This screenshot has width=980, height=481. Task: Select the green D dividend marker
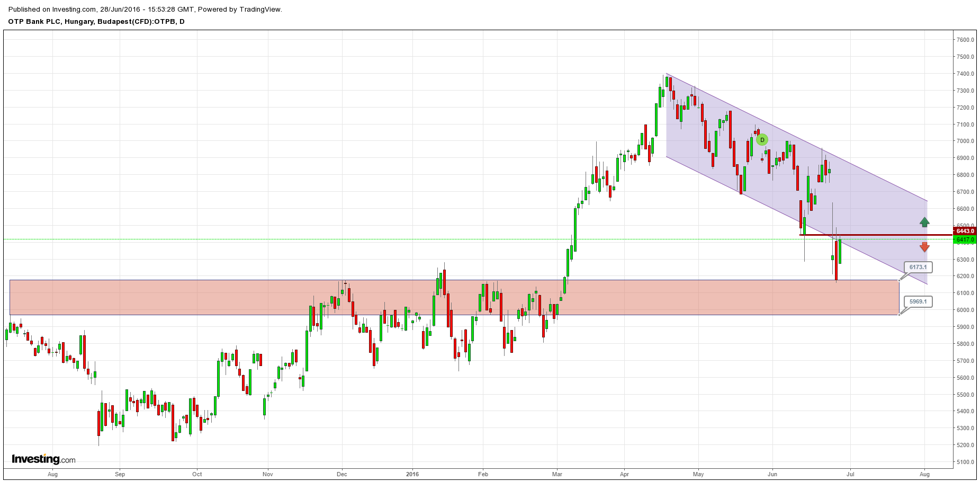[x=762, y=140]
